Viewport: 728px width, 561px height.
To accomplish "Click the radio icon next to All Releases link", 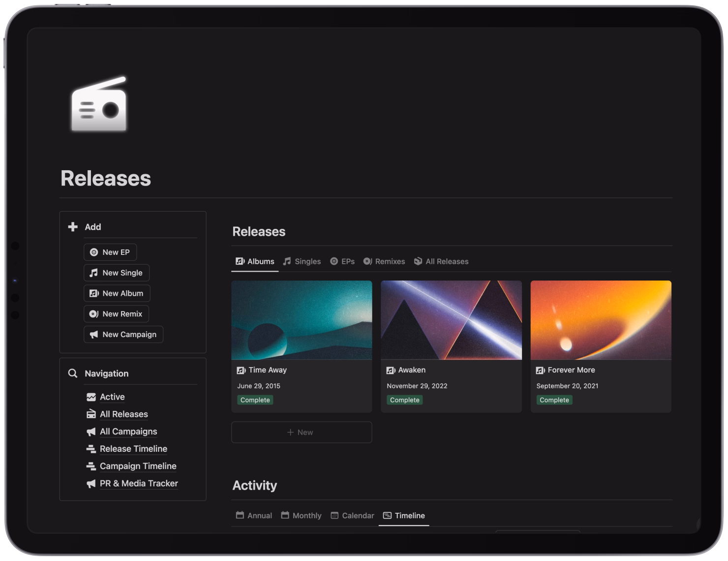I will pos(91,414).
